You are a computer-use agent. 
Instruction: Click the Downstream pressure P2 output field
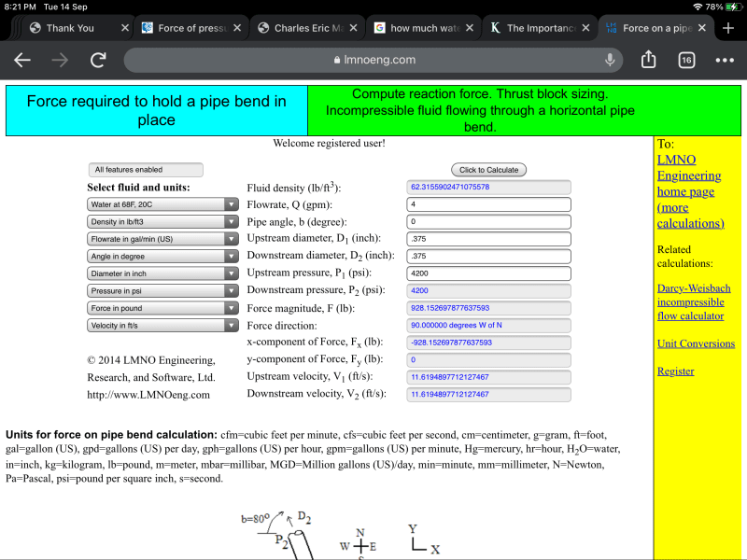488,290
